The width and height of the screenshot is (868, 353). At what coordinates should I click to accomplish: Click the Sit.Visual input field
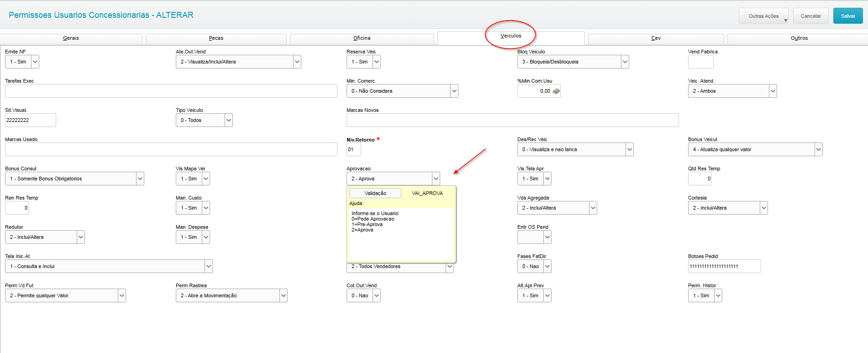pos(30,120)
